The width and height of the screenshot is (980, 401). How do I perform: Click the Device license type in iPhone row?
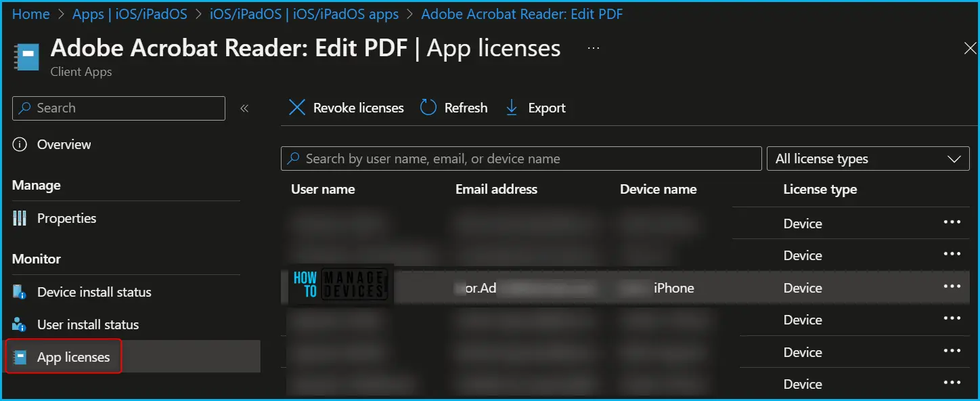tap(803, 288)
